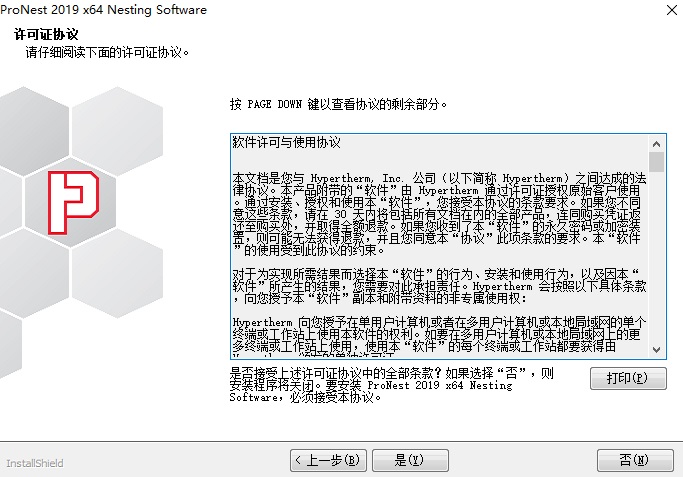Click the 是(Y) button to accept
The height and width of the screenshot is (477, 683).
(410, 460)
